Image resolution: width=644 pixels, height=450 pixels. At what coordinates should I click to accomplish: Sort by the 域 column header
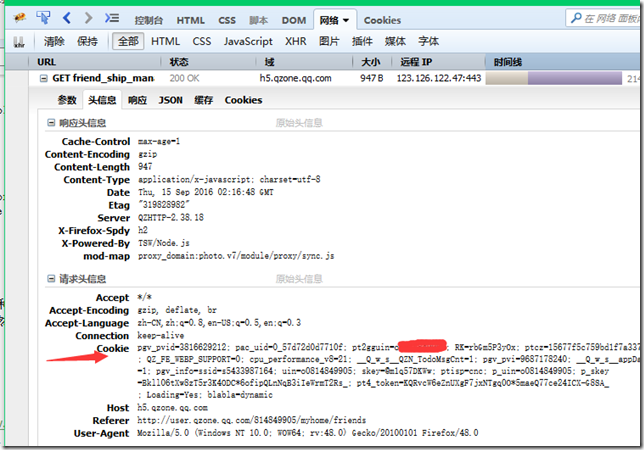(305, 62)
